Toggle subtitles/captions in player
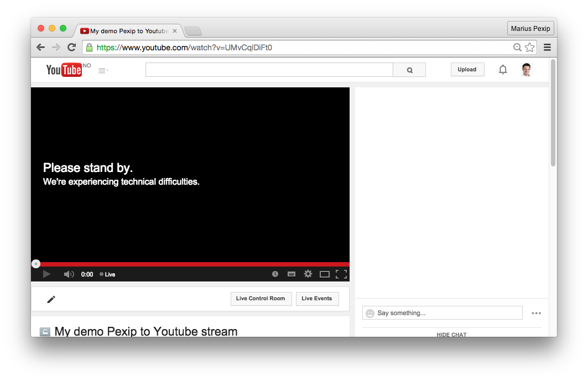Screen dimensions: 588x381 coord(292,274)
